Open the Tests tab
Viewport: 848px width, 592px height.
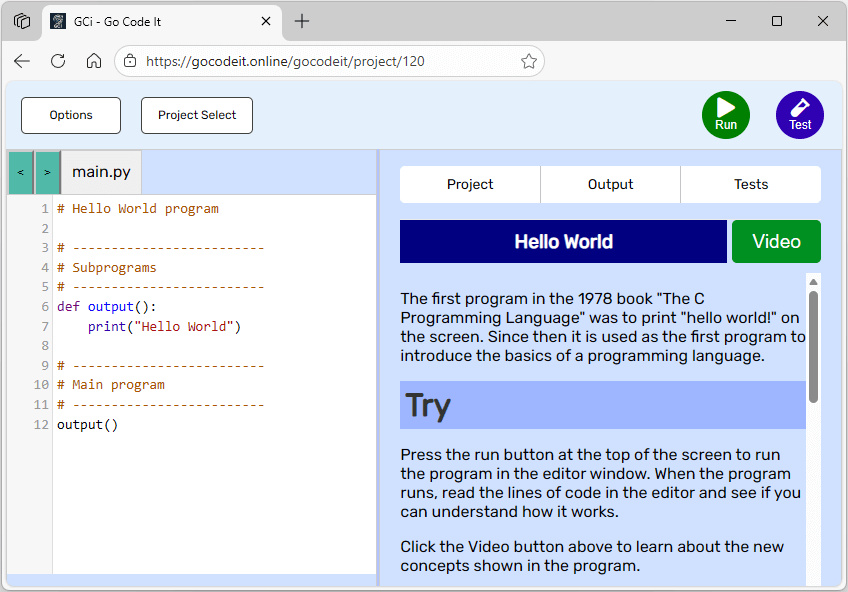tap(750, 184)
